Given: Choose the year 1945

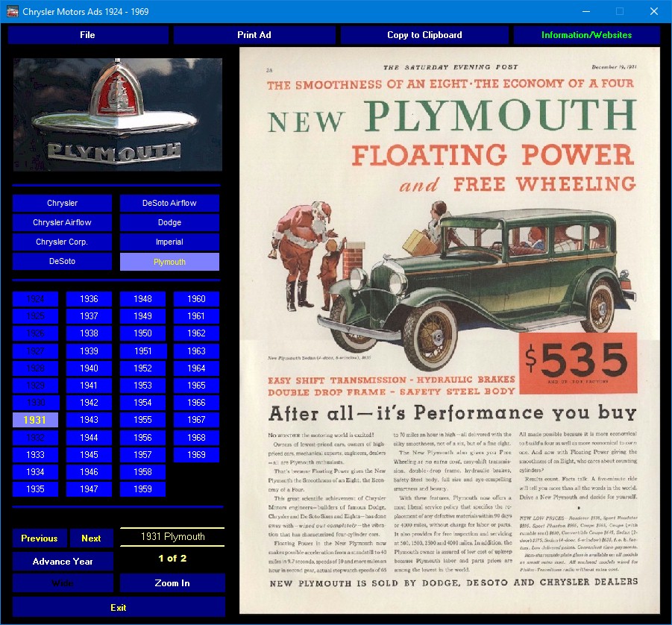Looking at the screenshot, I should tap(90, 455).
